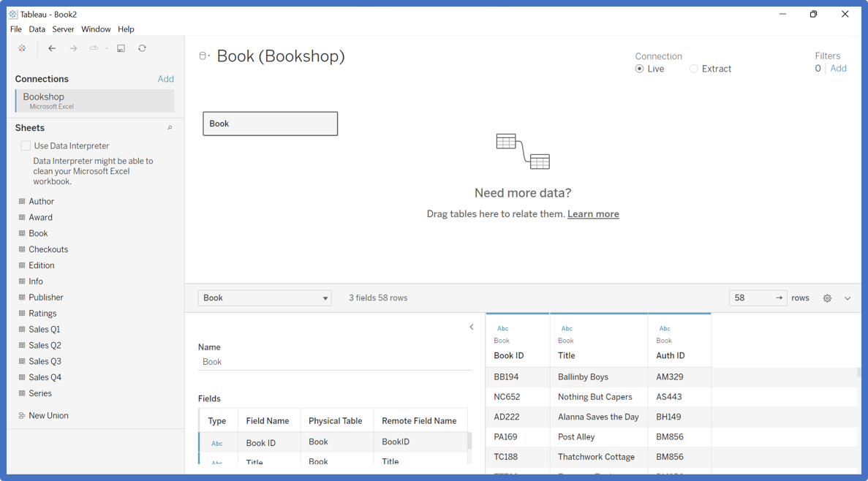Click the back arrow in toolbar

(52, 49)
